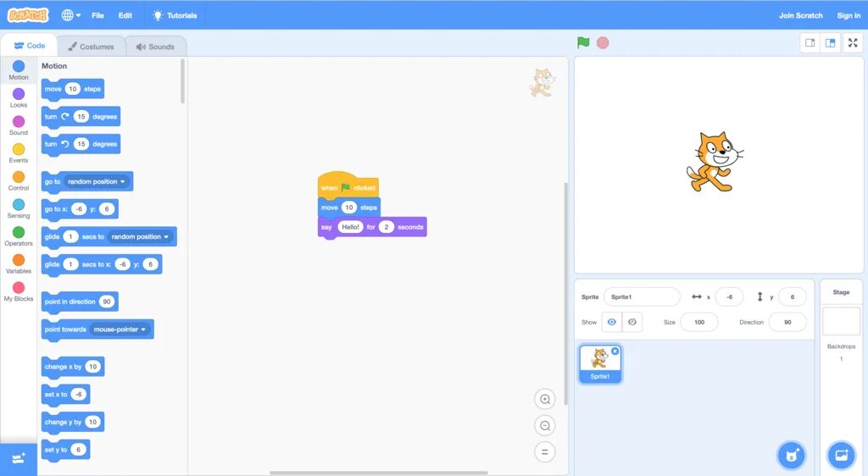This screenshot has width=868, height=476.
Task: Select the Motion category
Action: pos(19,70)
